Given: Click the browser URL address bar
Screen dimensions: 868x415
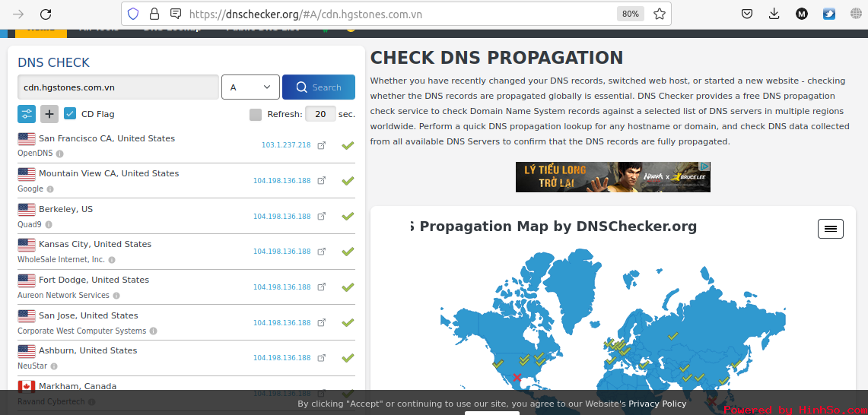Looking at the screenshot, I should click(396, 14).
